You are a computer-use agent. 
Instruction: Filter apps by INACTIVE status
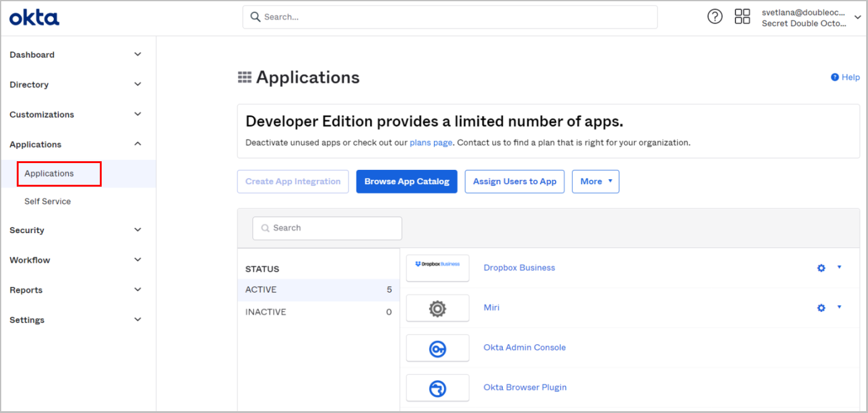pyautogui.click(x=318, y=312)
